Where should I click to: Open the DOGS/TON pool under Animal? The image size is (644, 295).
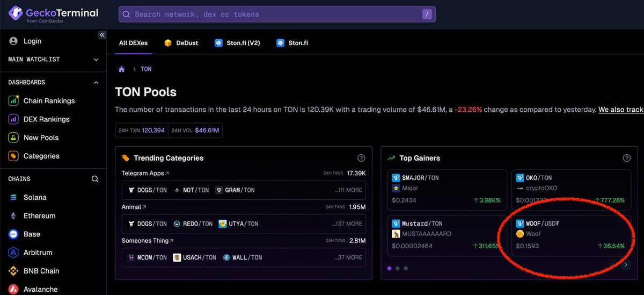(148, 224)
